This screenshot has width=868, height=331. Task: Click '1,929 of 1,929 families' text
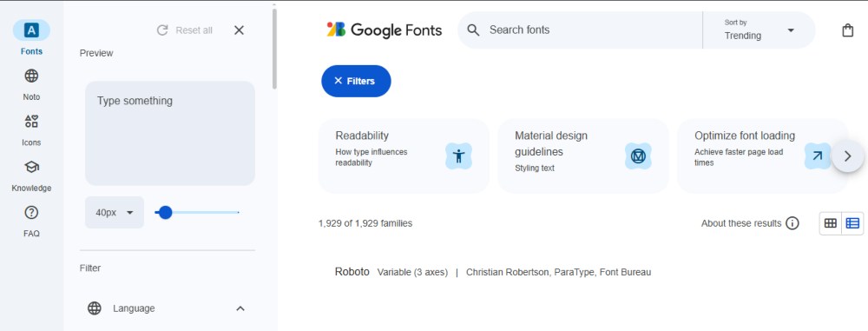(365, 223)
